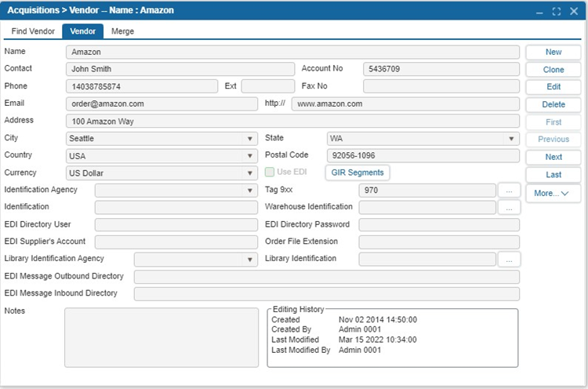
Task: Select the Vendor tab
Action: point(83,31)
